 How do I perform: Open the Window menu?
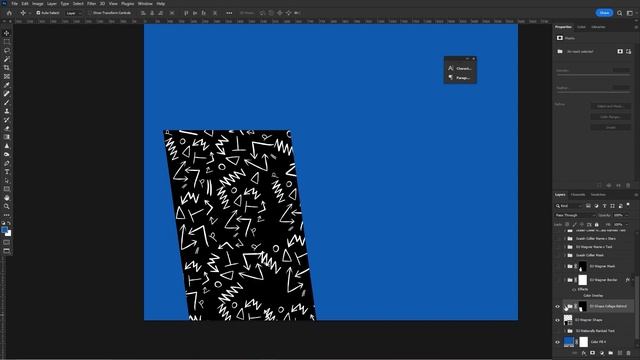(x=145, y=4)
